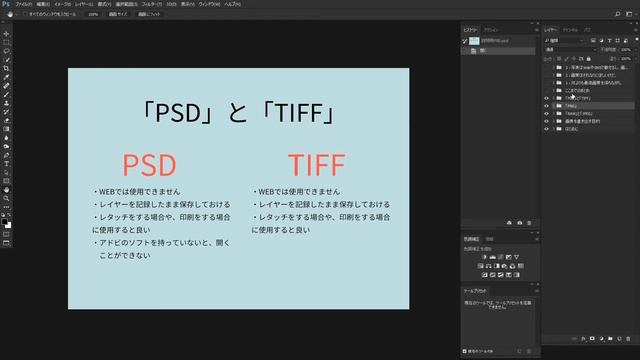Select the Hand tool in the toolbox

tap(6, 190)
